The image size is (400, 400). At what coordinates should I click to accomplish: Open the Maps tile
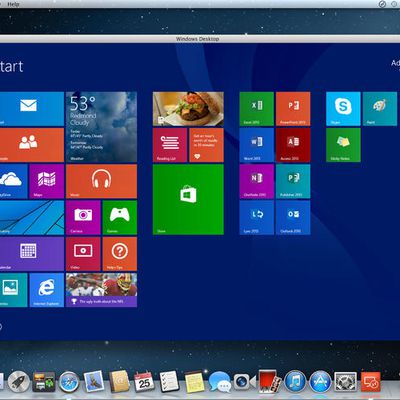click(x=47, y=181)
